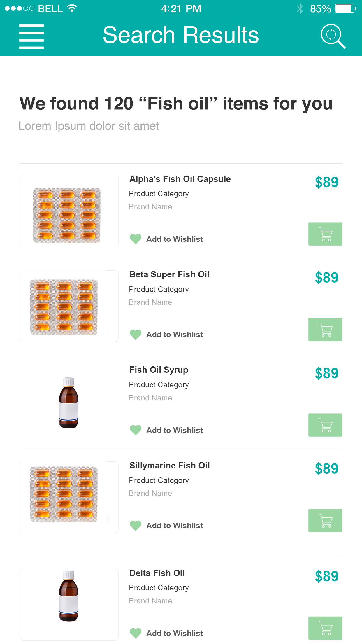View Fish Oil Syrup bottle image
362x644 pixels.
click(x=68, y=402)
